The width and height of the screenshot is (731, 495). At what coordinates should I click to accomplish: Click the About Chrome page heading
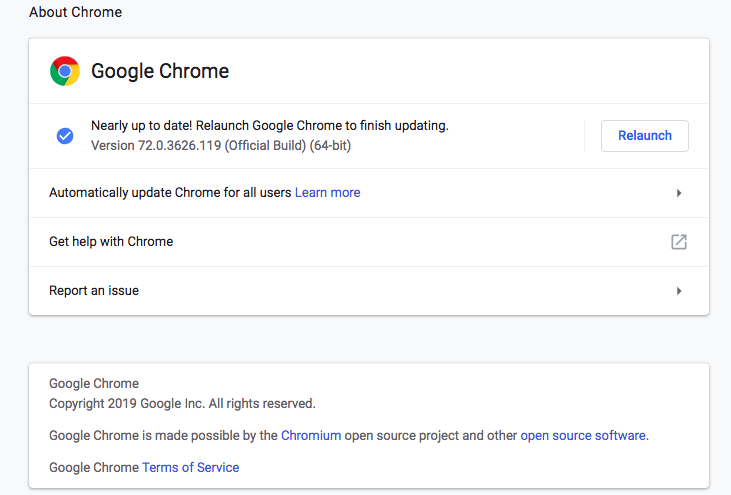pyautogui.click(x=76, y=12)
